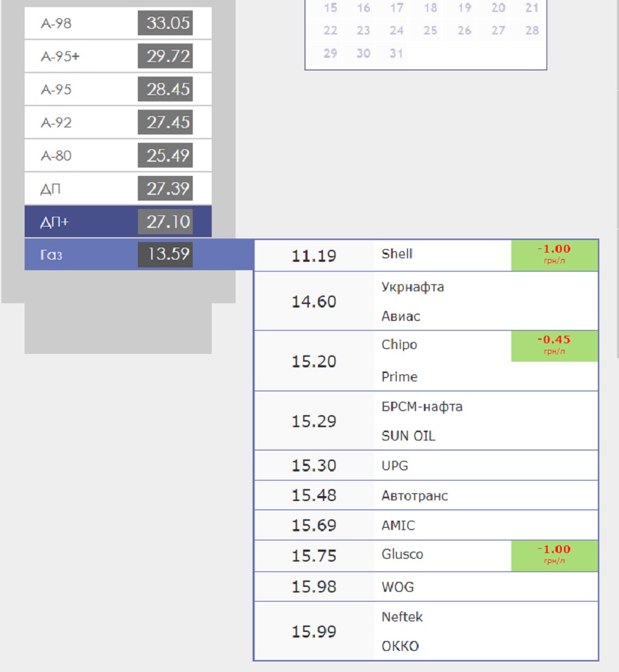
Task: Switch to the A-80 fuel row
Action: coord(117,156)
